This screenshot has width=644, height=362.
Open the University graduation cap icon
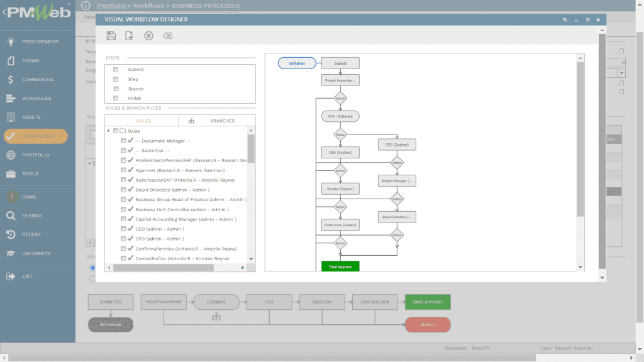[11, 253]
